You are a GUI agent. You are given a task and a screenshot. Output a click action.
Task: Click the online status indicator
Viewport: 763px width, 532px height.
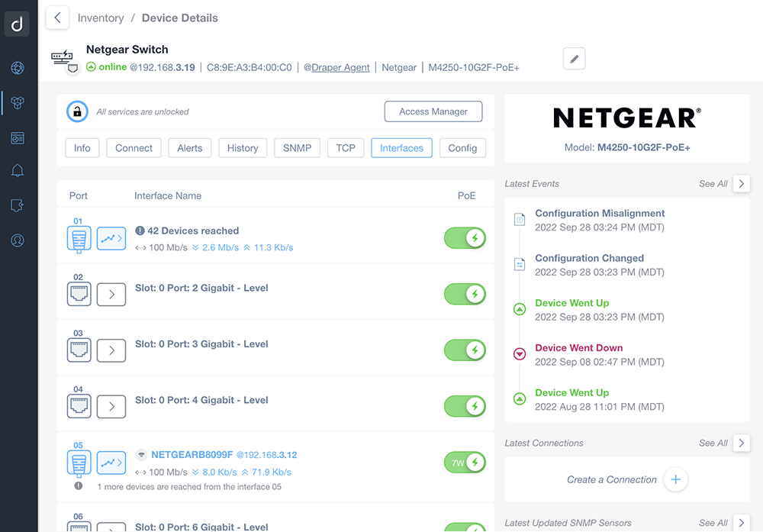tap(107, 66)
